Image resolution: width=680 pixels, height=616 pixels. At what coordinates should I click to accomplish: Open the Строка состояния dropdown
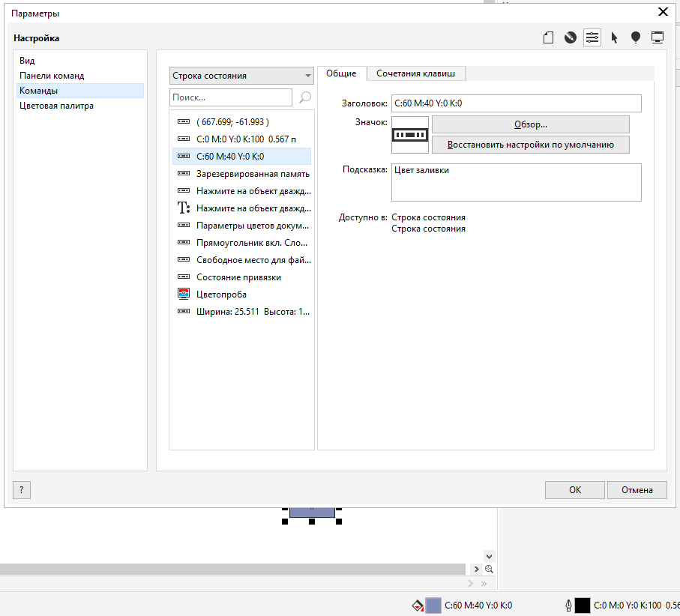241,76
